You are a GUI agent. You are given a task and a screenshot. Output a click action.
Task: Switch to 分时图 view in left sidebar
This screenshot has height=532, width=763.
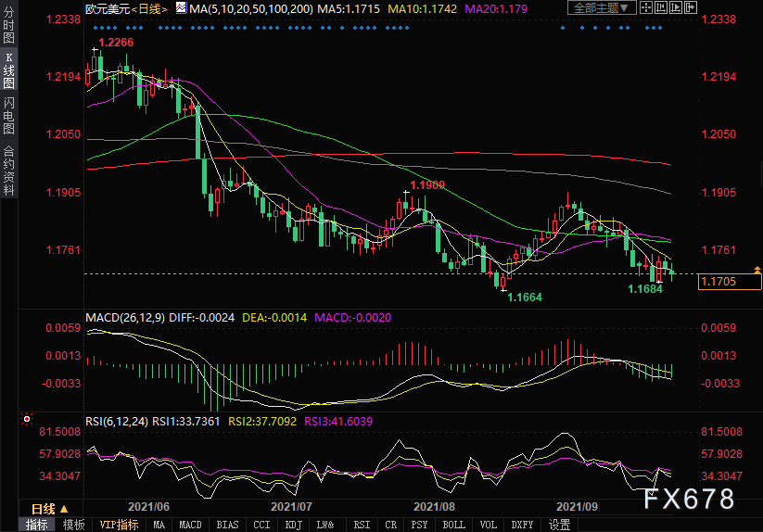[9, 28]
